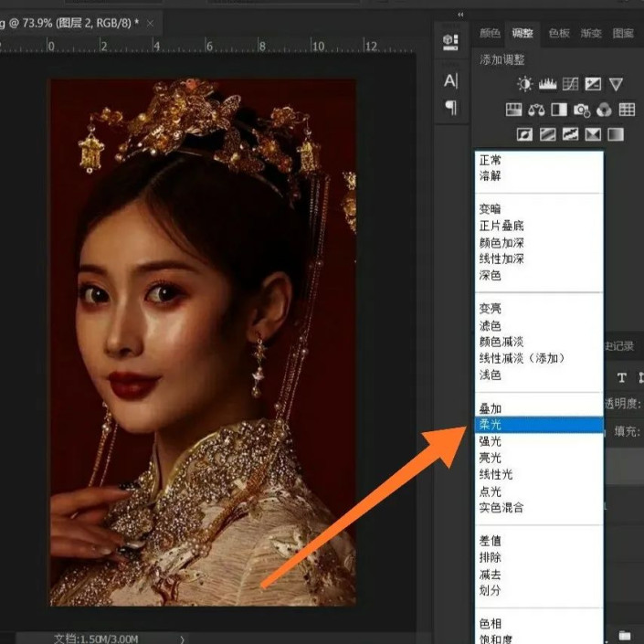Choose 划分 blend mode
This screenshot has height=644, width=644.
click(539, 591)
